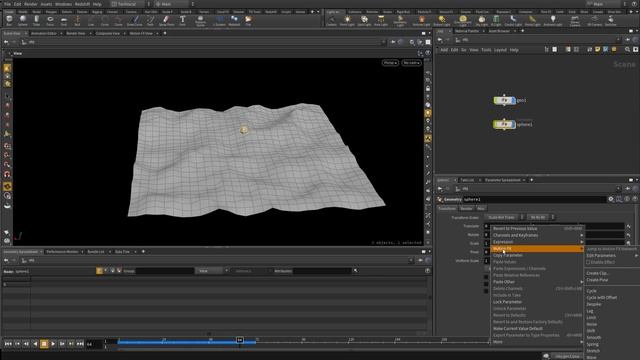Open parameter pane gear menu

coord(611,199)
